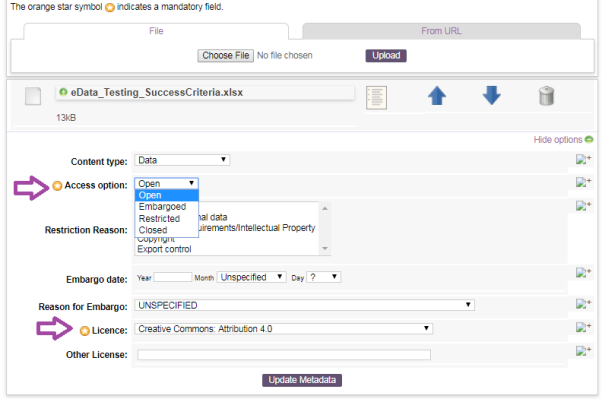Select Open in the Access option list
602x399 pixels.
click(166, 195)
